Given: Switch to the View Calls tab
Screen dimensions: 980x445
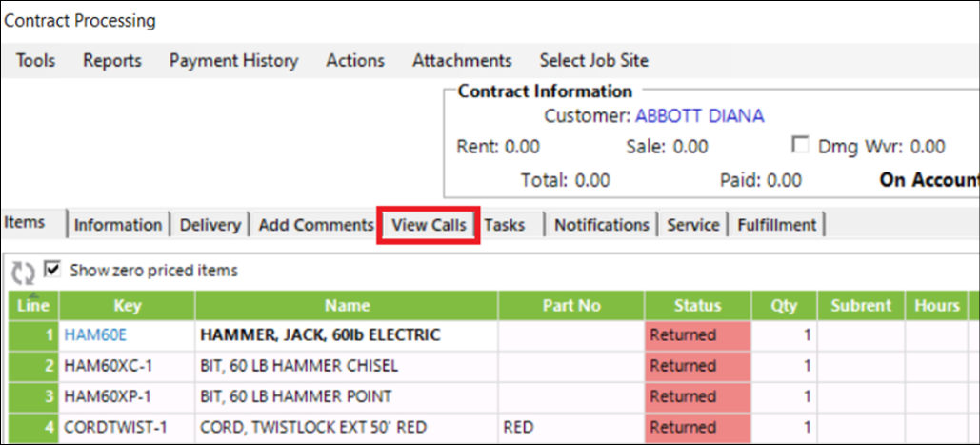Looking at the screenshot, I should coord(429,225).
